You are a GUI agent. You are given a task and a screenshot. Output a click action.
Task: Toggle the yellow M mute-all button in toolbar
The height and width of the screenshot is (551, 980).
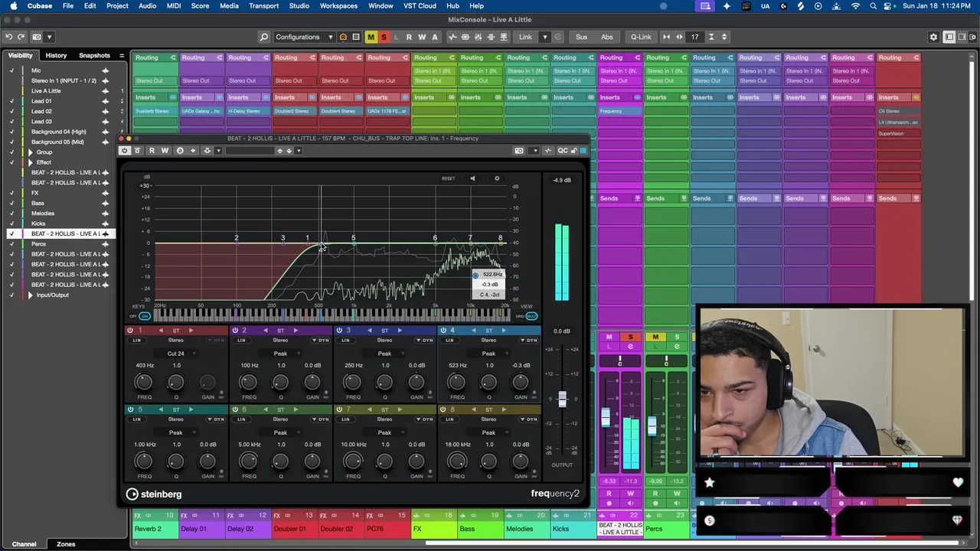point(371,37)
